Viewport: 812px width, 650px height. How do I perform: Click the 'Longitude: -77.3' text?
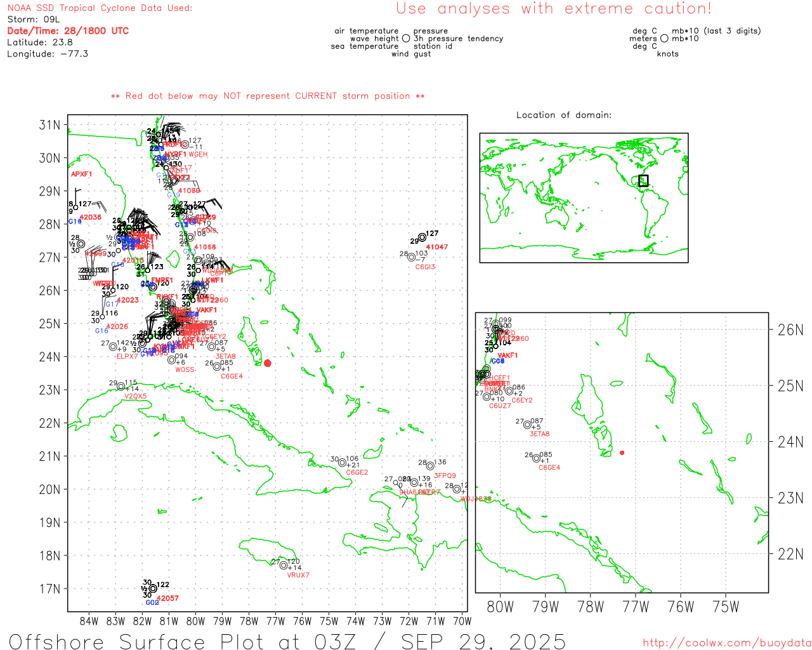48,53
